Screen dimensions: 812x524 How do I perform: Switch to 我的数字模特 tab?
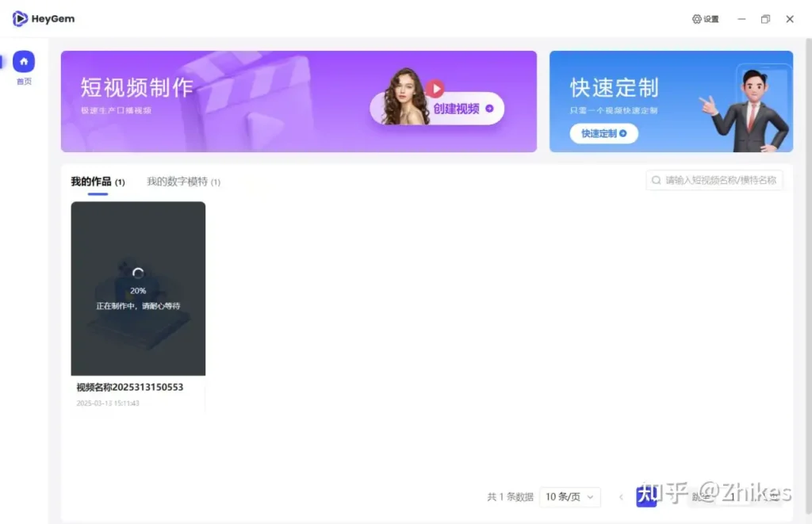177,182
